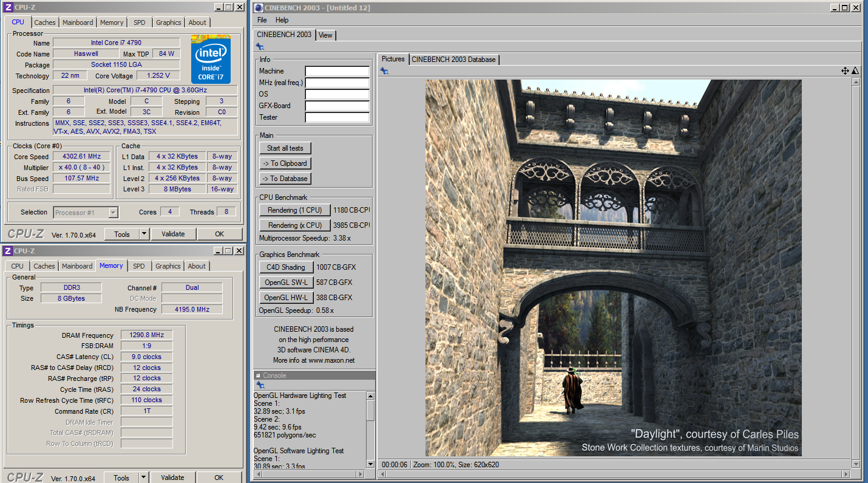Image resolution: width=868 pixels, height=483 pixels.
Task: Switch to CPU tab in lower CPU-Z window
Action: [x=18, y=266]
